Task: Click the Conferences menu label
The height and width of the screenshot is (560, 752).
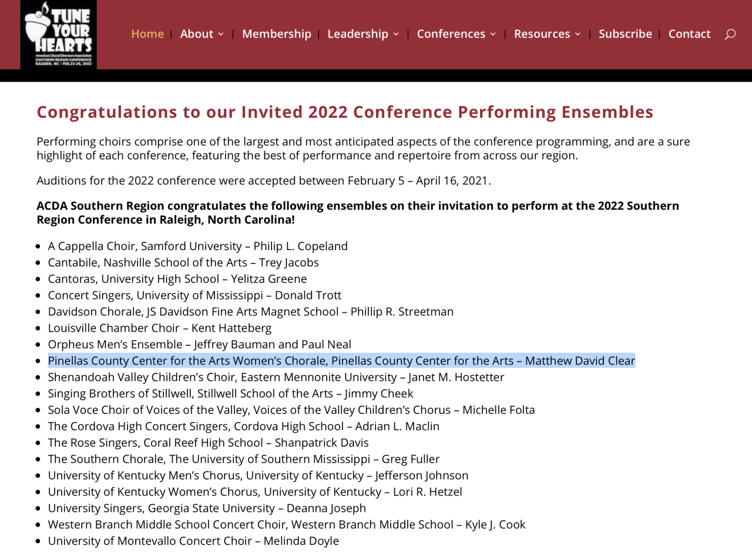Action: click(451, 34)
